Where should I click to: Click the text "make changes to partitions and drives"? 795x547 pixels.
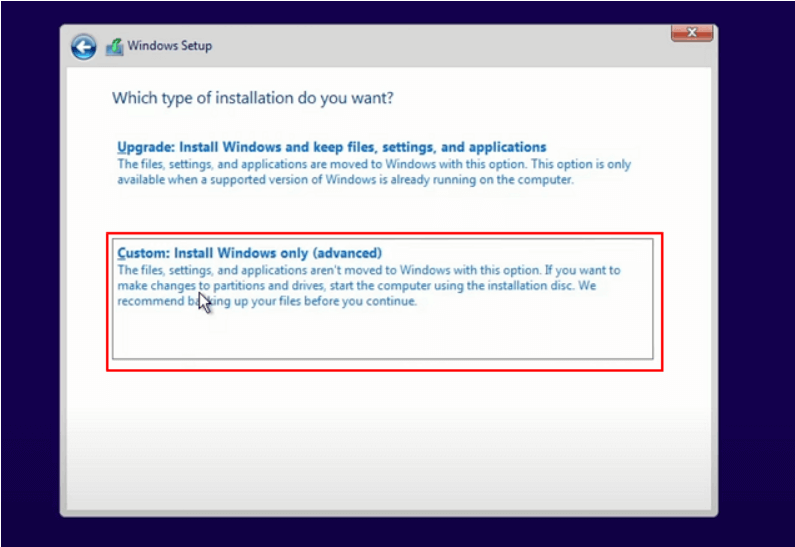click(232, 286)
